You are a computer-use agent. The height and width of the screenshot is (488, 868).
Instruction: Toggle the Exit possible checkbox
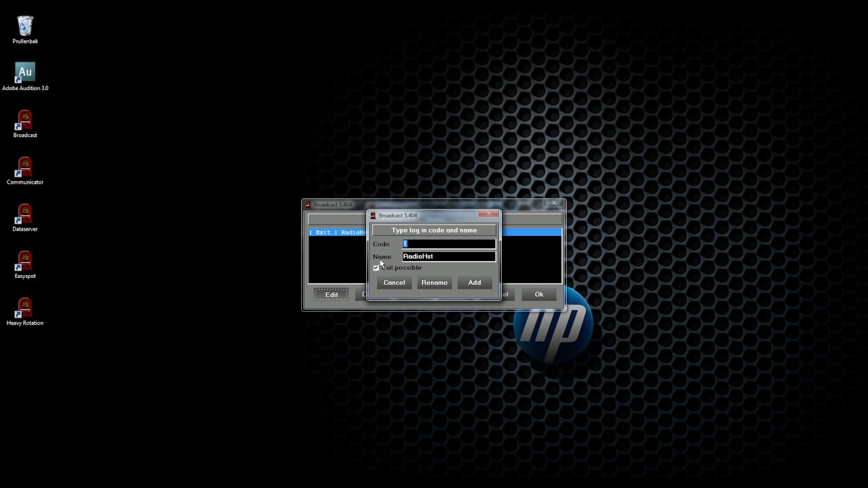[x=376, y=268]
